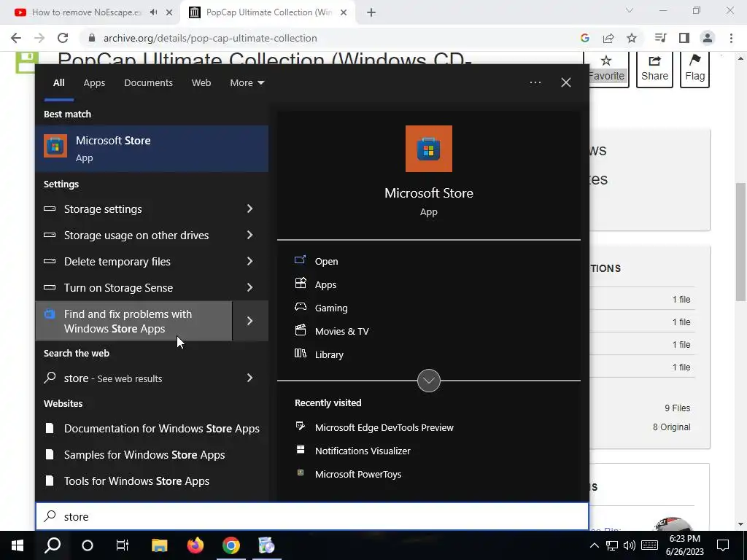Select the All search filter tab
747x560 pixels.
[58, 82]
